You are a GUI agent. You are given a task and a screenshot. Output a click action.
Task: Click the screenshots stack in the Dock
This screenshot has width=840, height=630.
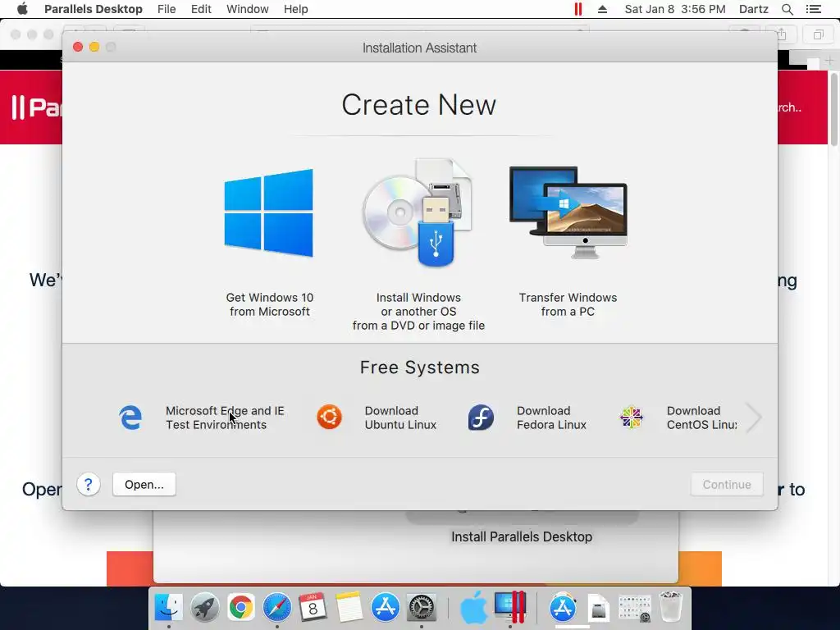point(634,608)
